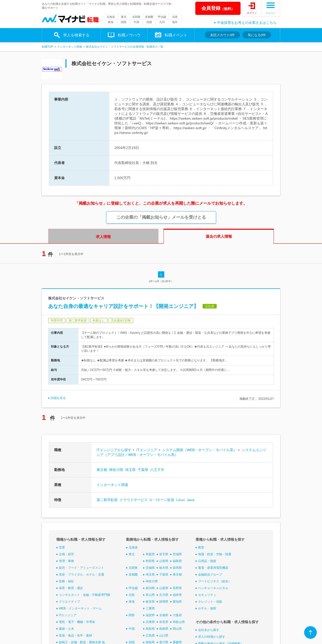Click 転職TOP breadcrumb link
This screenshot has width=322, height=644.
pos(47,47)
